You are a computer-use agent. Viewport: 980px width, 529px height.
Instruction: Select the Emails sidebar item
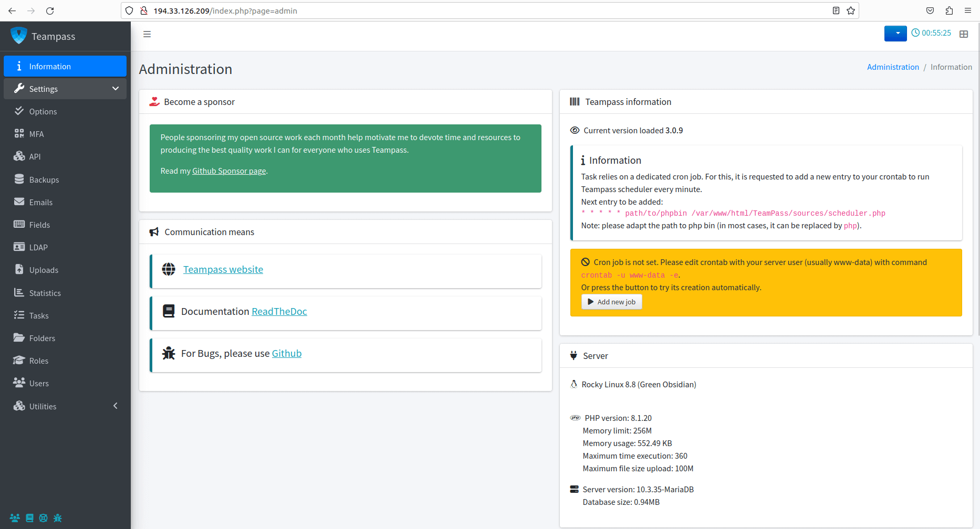click(40, 203)
